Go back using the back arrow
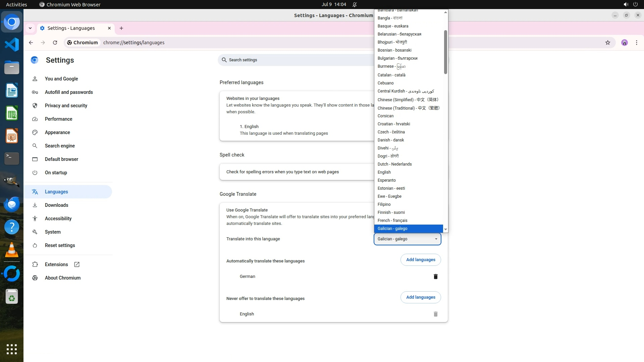 31,43
